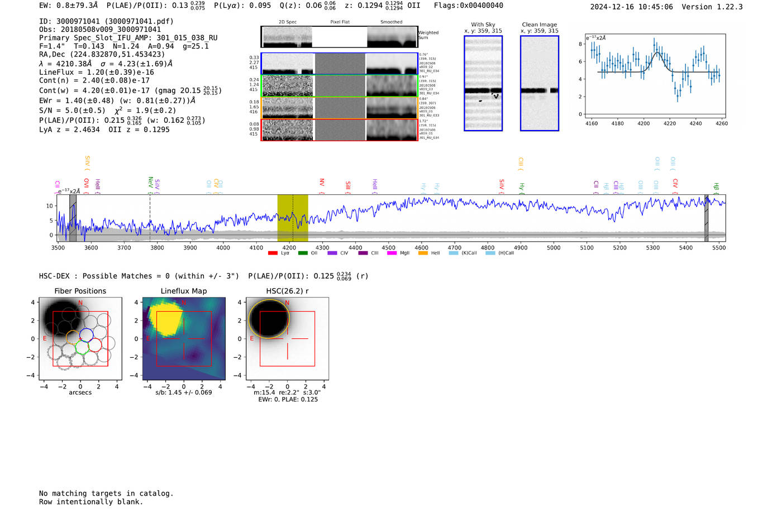
Task: Click the Flags:0x00400040 text
Action: click(469, 6)
